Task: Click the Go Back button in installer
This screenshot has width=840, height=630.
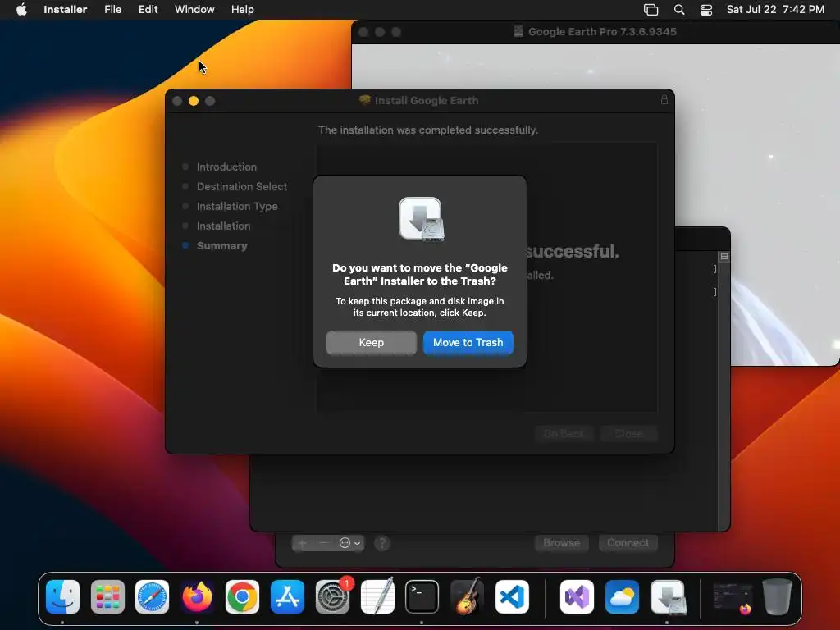Action: (564, 433)
